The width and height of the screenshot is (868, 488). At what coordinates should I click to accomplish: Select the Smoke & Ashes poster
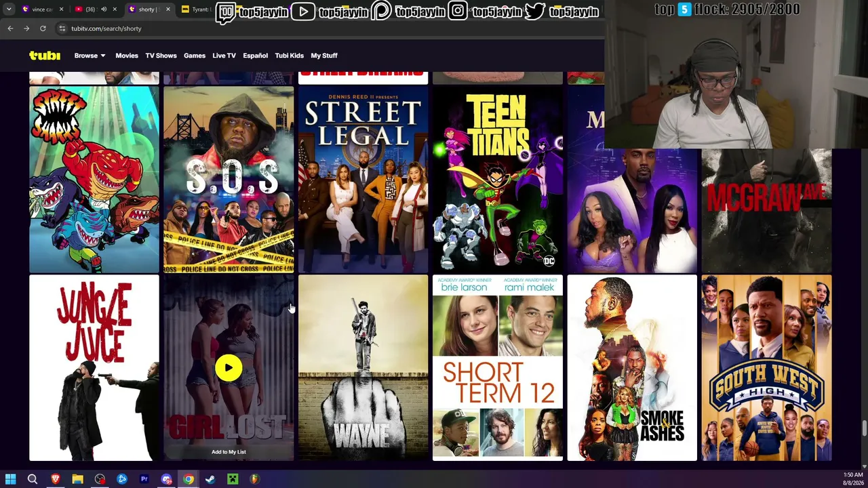pos(632,368)
